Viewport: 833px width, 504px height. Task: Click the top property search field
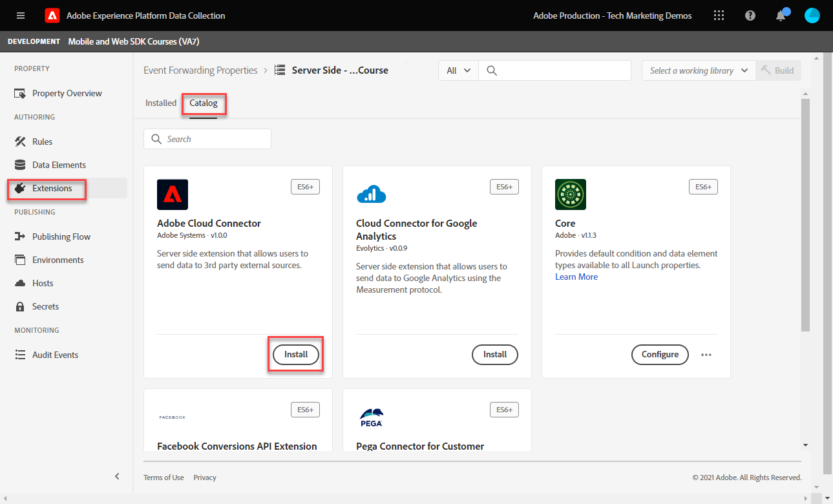[x=554, y=71]
